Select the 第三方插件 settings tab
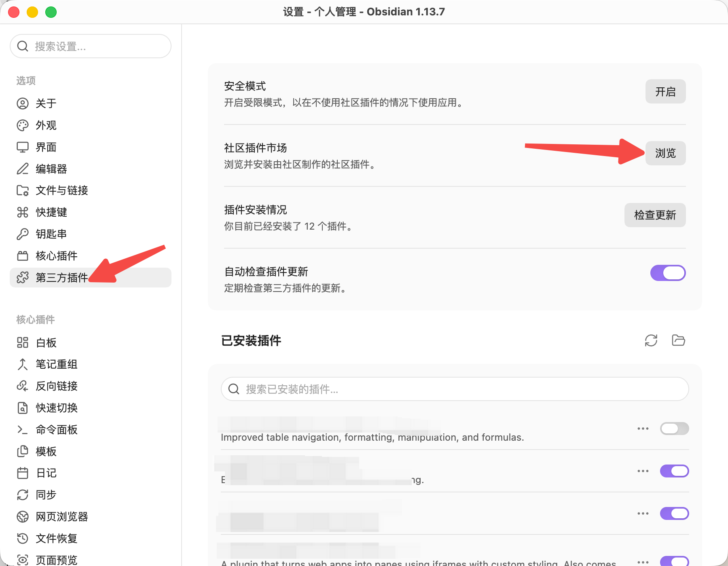Image resolution: width=728 pixels, height=566 pixels. click(x=91, y=278)
